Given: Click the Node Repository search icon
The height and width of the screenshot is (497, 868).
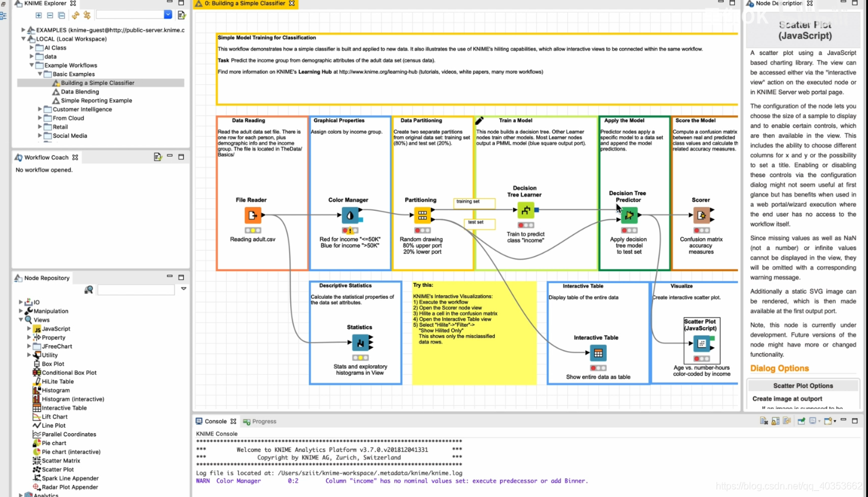Looking at the screenshot, I should [x=89, y=290].
